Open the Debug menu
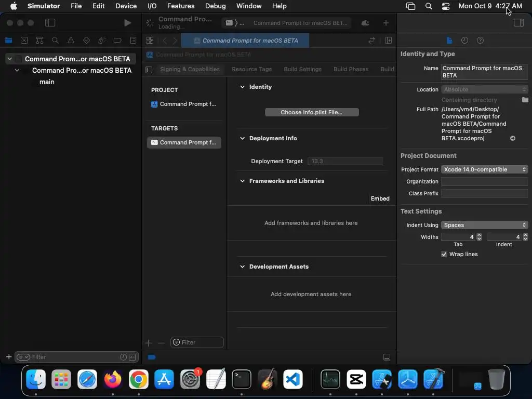The width and height of the screenshot is (532, 399). (x=216, y=6)
